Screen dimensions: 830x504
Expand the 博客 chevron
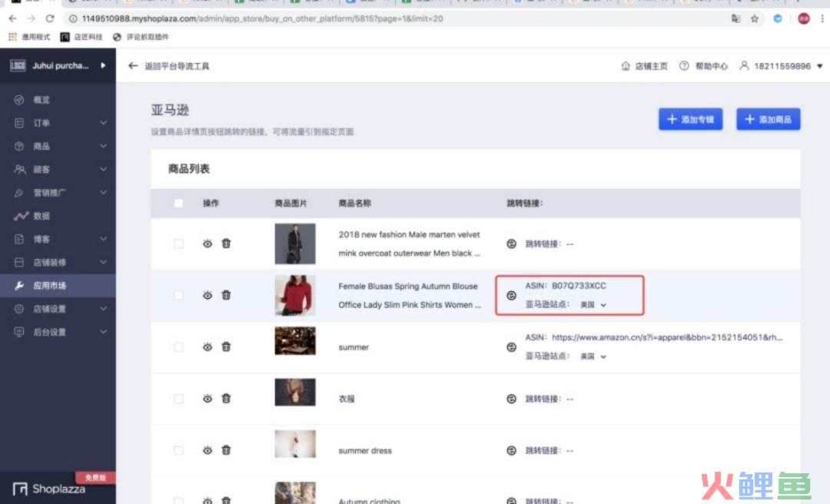pos(103,239)
